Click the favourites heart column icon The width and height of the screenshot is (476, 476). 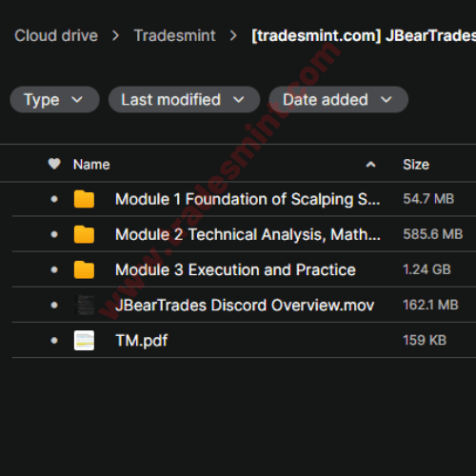coord(54,164)
